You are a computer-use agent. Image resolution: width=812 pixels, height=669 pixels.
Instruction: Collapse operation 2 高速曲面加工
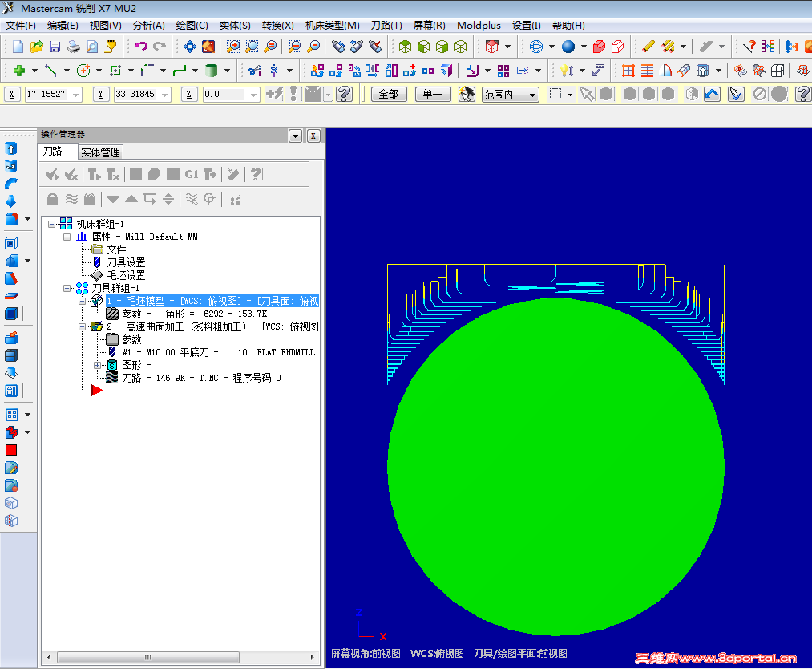click(82, 326)
